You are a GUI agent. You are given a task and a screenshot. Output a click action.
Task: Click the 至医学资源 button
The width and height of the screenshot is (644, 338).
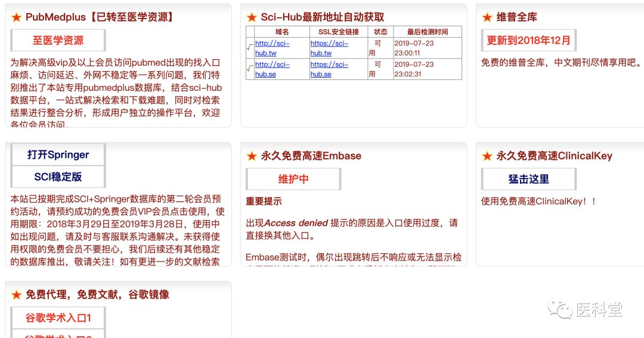coord(58,40)
